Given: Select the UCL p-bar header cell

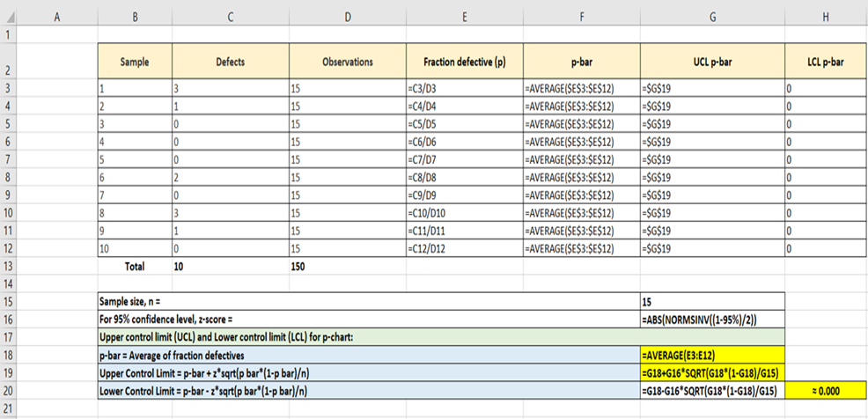Looking at the screenshot, I should (x=712, y=62).
